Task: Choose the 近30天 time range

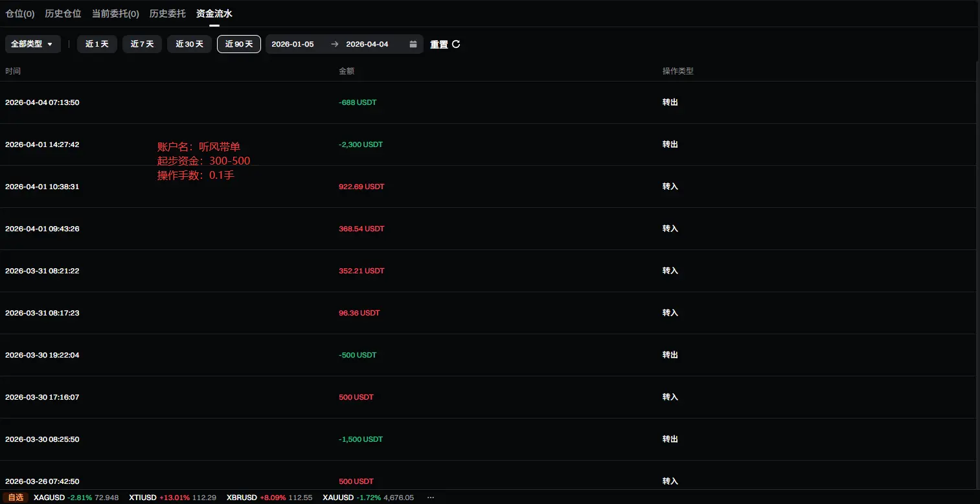Action: click(x=189, y=44)
